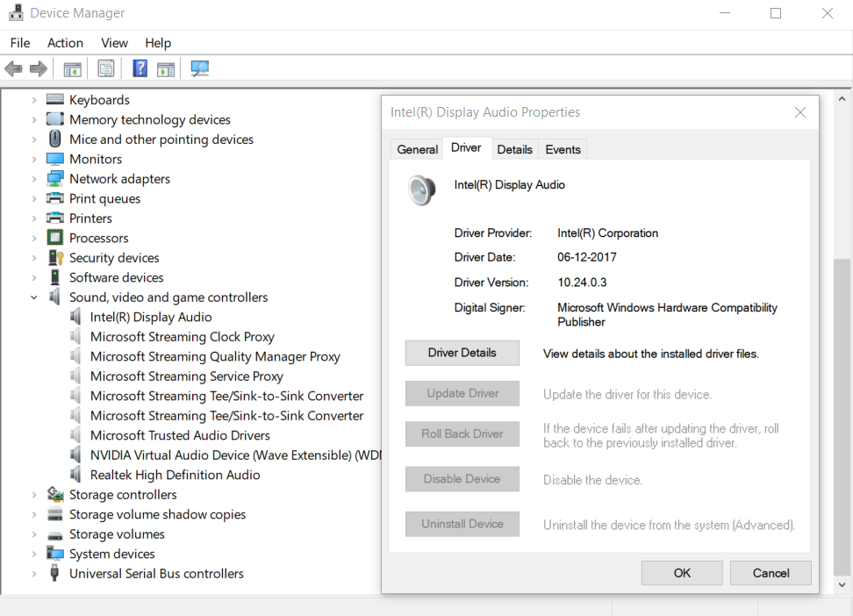
Task: Select NVIDIA Virtual Audio Device entry
Action: coord(233,455)
